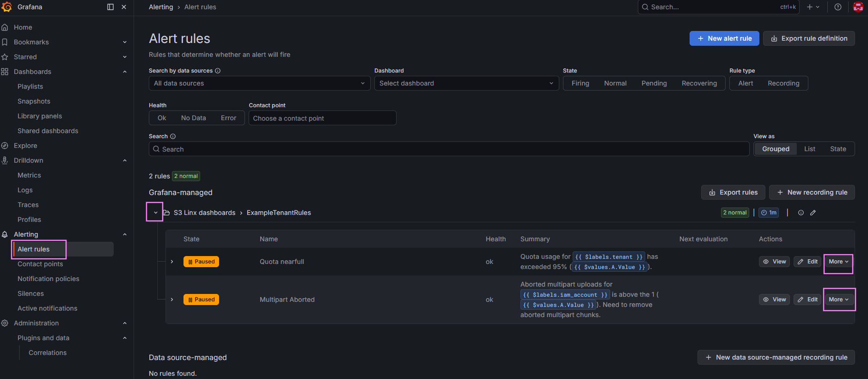Click the Paused badge for Multipart Aborted

coord(201,300)
